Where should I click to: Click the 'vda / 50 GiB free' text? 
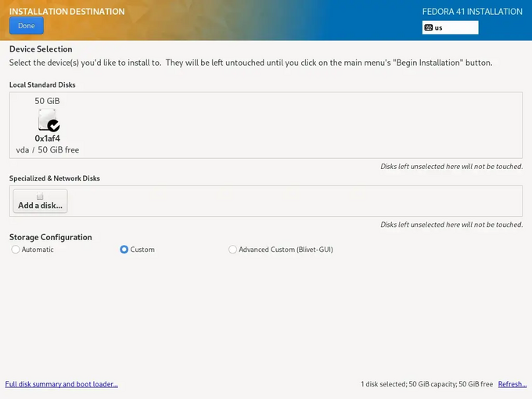coord(47,149)
